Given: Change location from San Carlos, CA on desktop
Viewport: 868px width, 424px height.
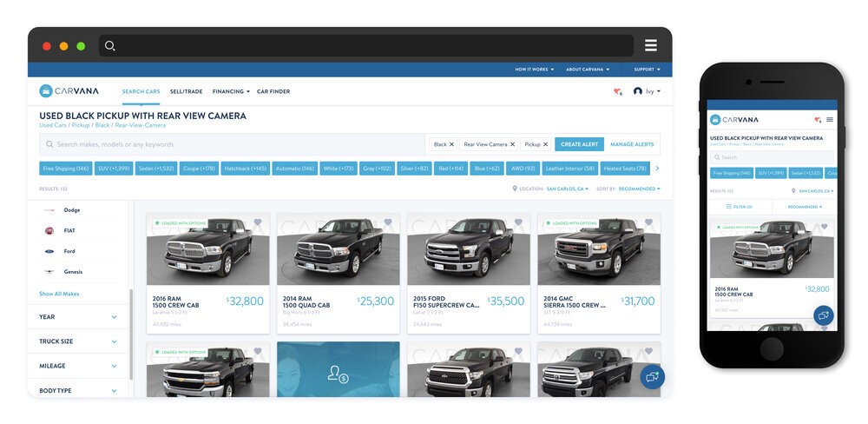Looking at the screenshot, I should (568, 189).
